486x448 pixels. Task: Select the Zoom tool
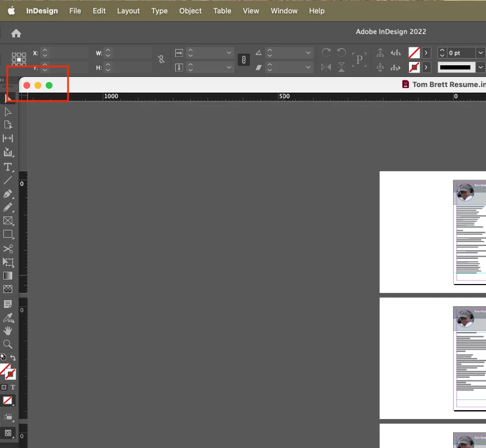8,344
